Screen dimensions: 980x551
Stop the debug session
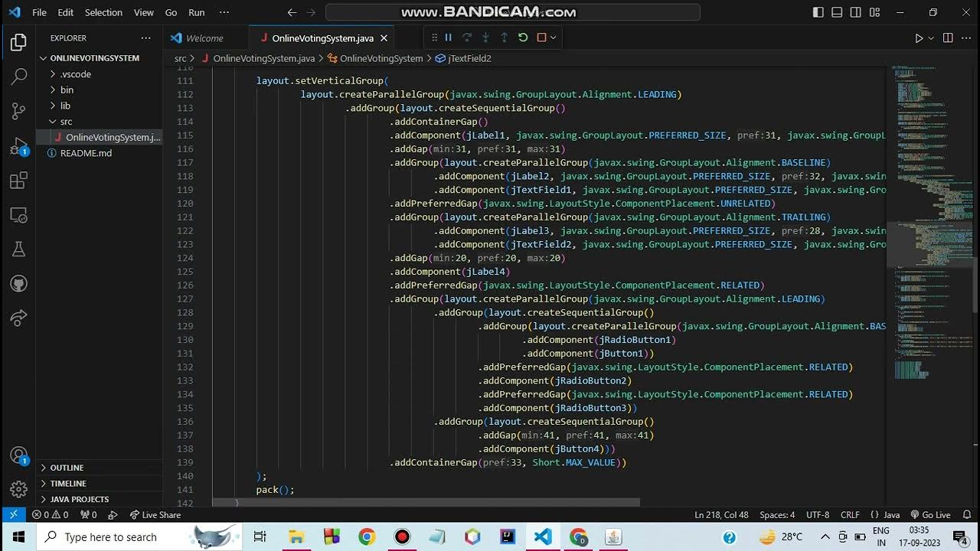541,37
